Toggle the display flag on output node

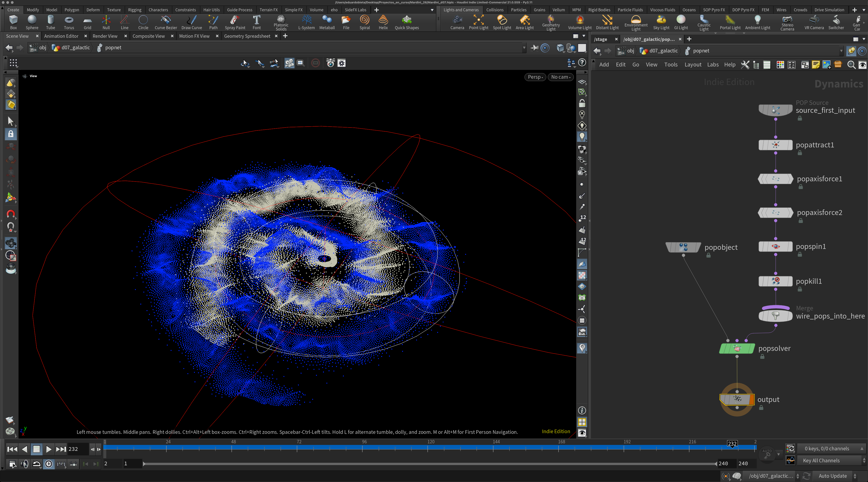point(751,399)
